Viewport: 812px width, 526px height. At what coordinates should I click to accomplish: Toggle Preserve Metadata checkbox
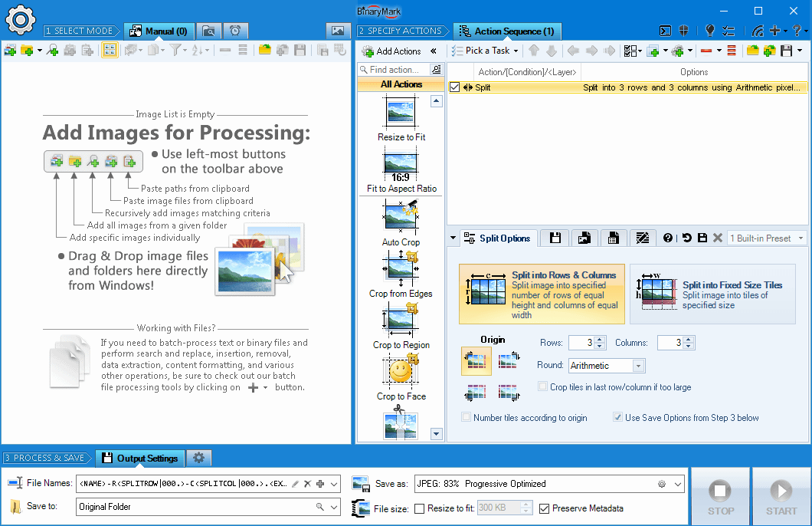[544, 509]
